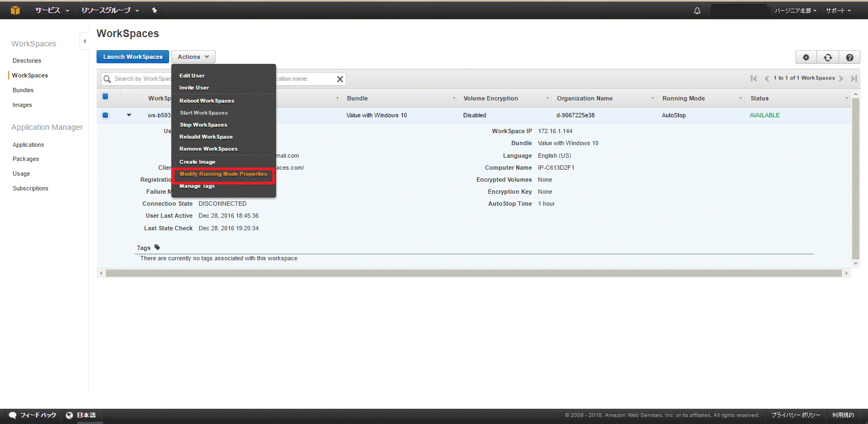Collapse the ws-b593 row details triangle

tap(129, 115)
